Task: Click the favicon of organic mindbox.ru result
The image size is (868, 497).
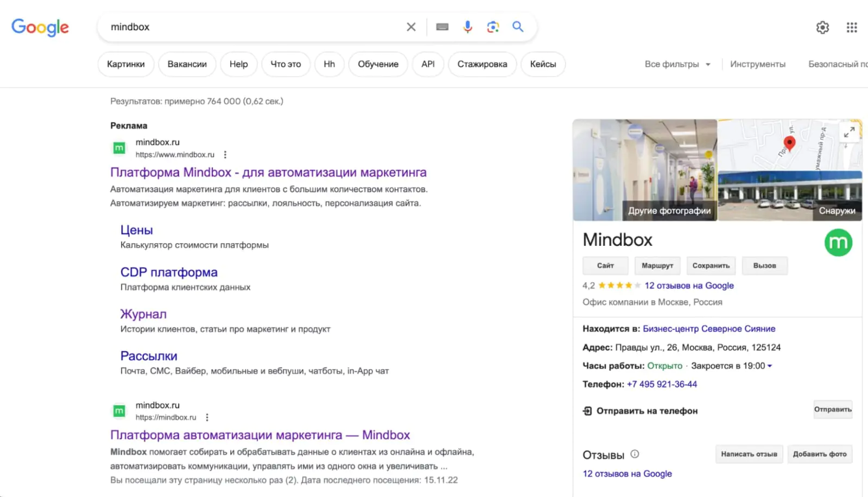Action: (119, 411)
